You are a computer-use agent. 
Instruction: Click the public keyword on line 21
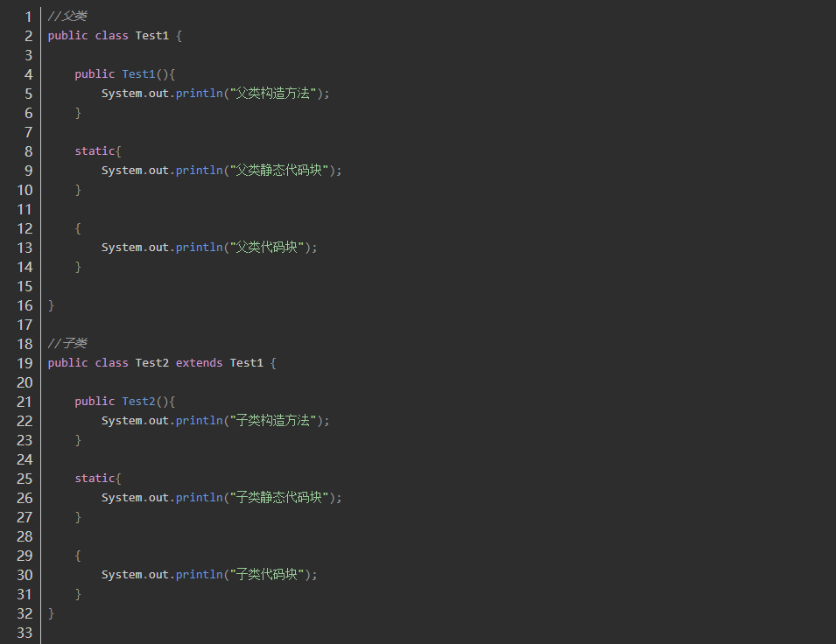click(95, 402)
